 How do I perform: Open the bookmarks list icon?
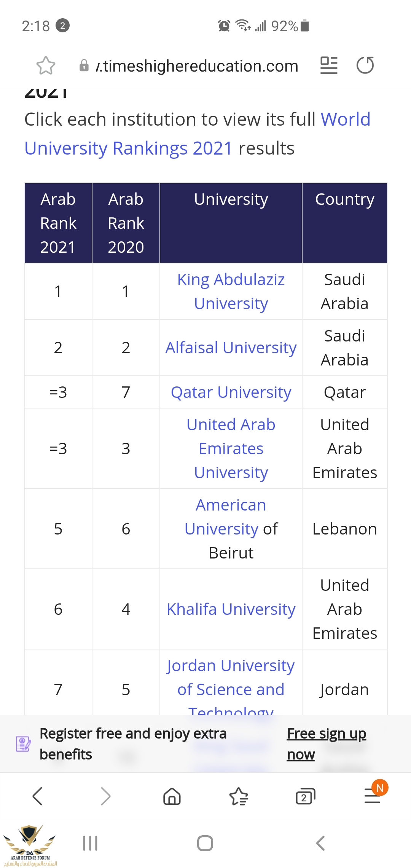click(x=239, y=796)
